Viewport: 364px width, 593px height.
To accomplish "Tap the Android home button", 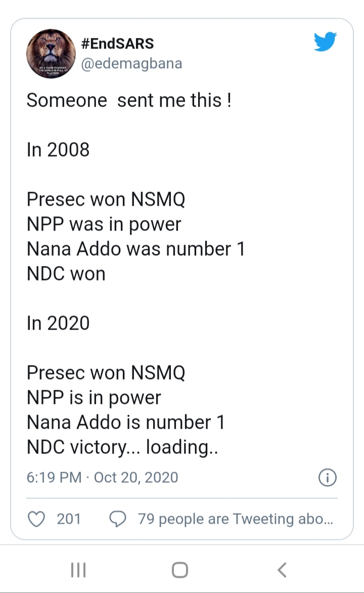I will tap(179, 570).
